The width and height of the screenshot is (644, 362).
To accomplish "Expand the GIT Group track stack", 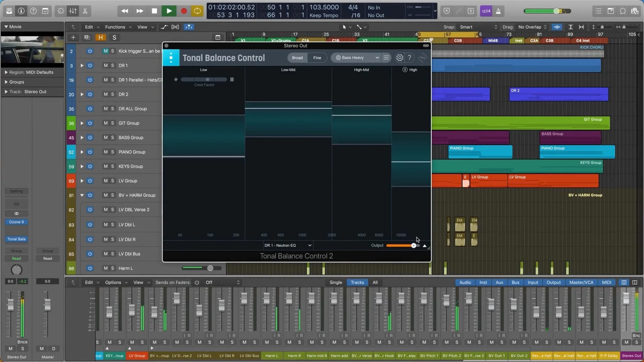I will pos(82,123).
